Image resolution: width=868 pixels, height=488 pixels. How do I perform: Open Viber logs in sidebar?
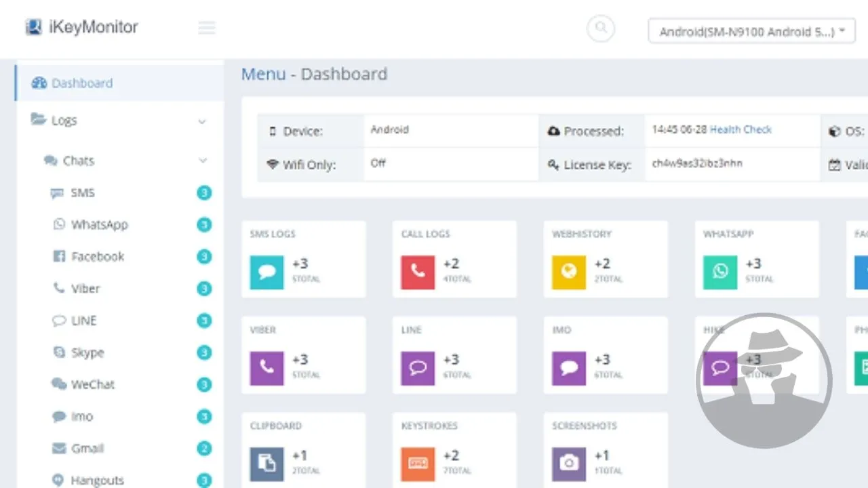point(85,288)
